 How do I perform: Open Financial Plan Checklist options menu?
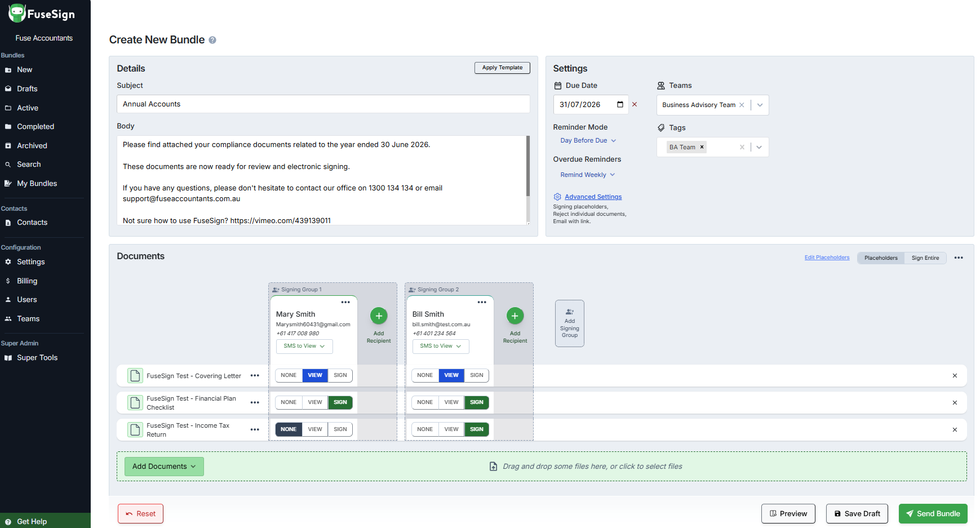(255, 403)
